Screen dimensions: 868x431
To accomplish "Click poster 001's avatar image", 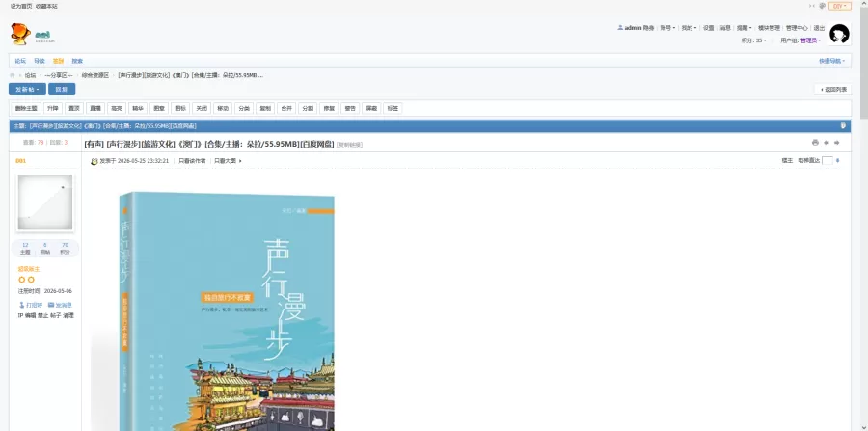I will click(44, 202).
